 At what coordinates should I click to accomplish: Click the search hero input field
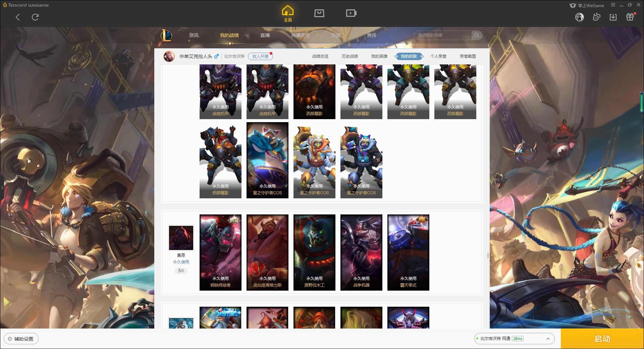tap(443, 35)
